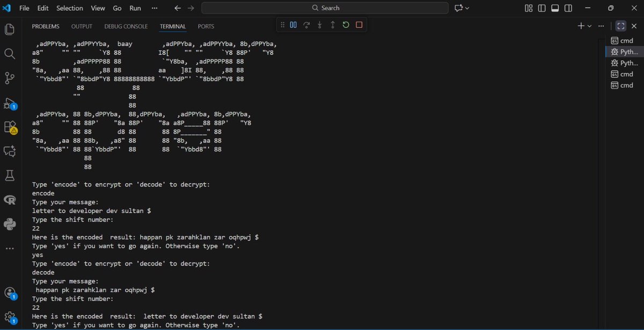Open the Python extension view

[x=9, y=224]
